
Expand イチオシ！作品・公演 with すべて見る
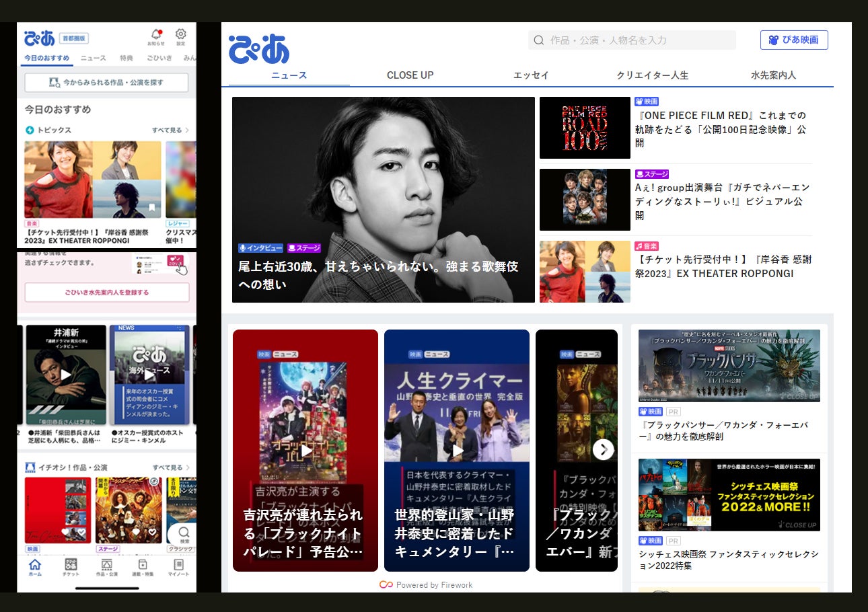170,467
